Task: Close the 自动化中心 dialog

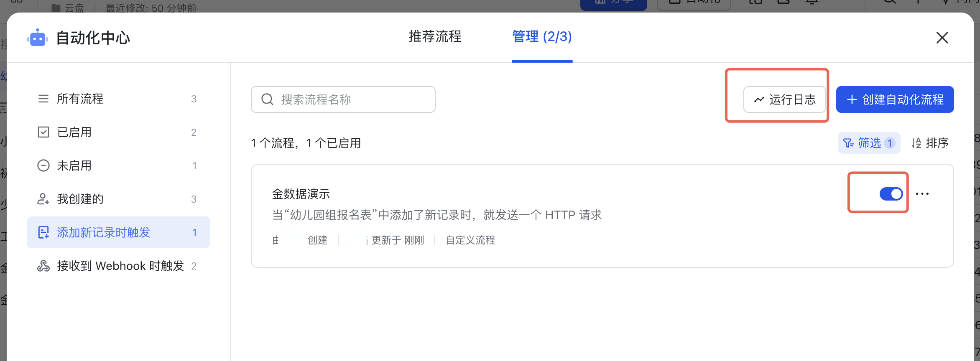Action: (942, 38)
